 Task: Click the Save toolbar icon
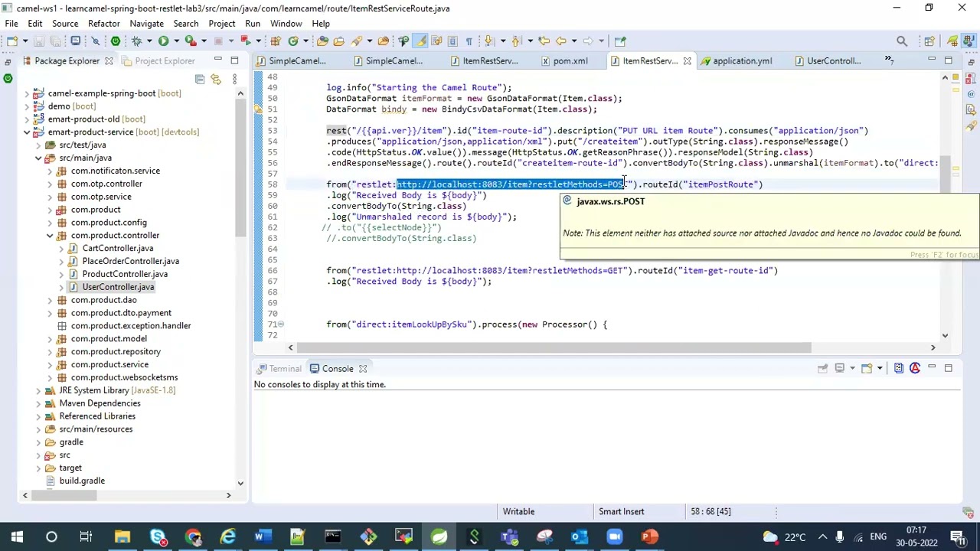[x=38, y=41]
